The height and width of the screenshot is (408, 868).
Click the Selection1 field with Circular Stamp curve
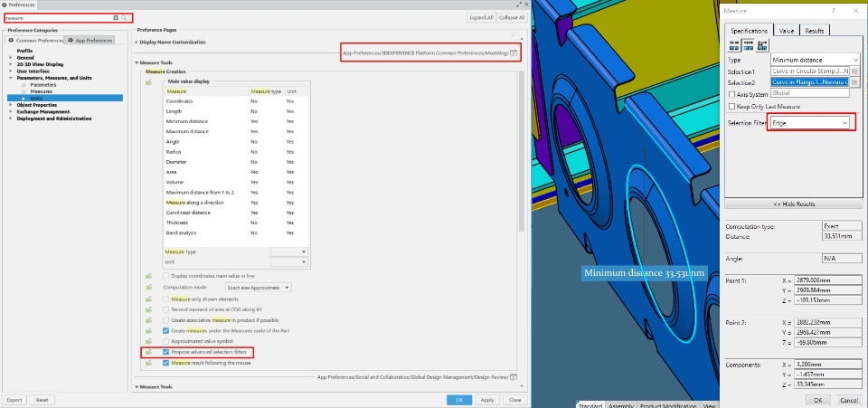click(x=810, y=71)
